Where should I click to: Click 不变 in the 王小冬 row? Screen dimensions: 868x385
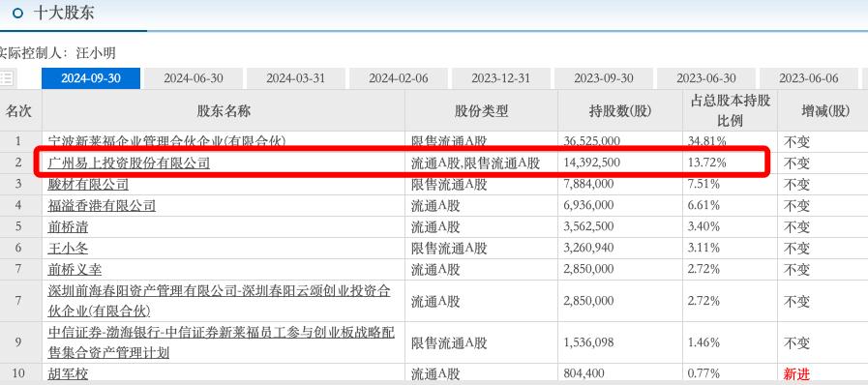coord(796,249)
